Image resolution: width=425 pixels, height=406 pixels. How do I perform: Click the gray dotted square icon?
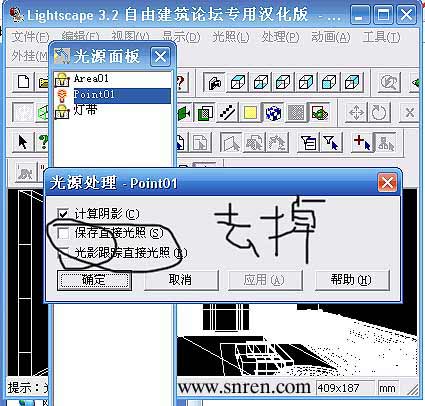click(x=296, y=113)
